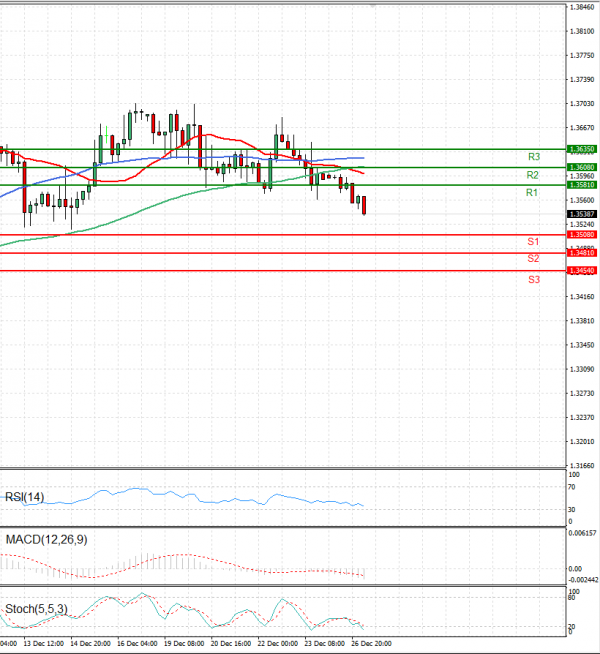This screenshot has height=654, width=600.
Task: Click the 13 Dec 12:00 time label
Action: pyautogui.click(x=44, y=644)
